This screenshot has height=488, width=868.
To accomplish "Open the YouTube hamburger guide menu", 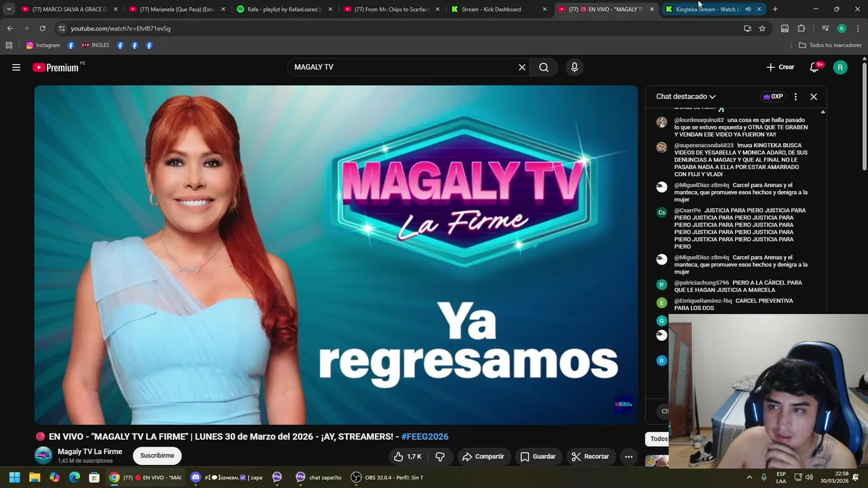I will [16, 67].
